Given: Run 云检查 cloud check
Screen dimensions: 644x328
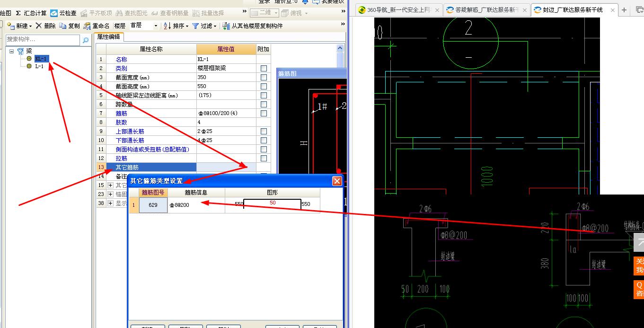Looking at the screenshot, I should [63, 13].
